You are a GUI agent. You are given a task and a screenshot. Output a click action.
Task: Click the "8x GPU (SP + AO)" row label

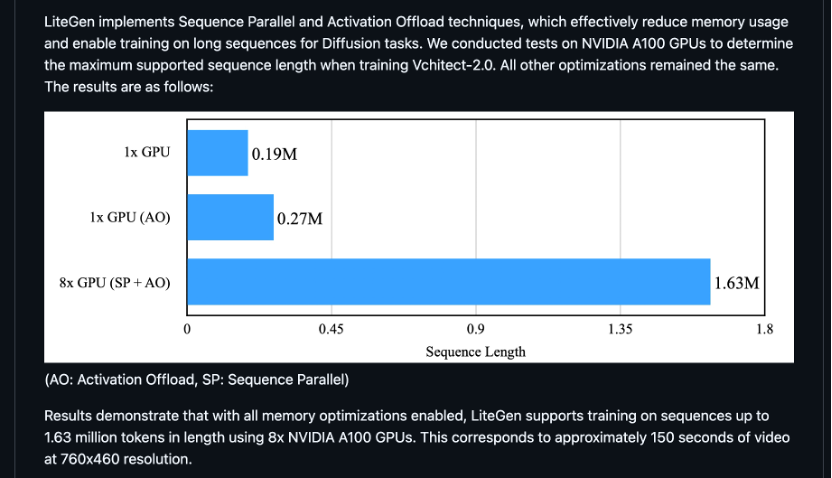(x=115, y=282)
